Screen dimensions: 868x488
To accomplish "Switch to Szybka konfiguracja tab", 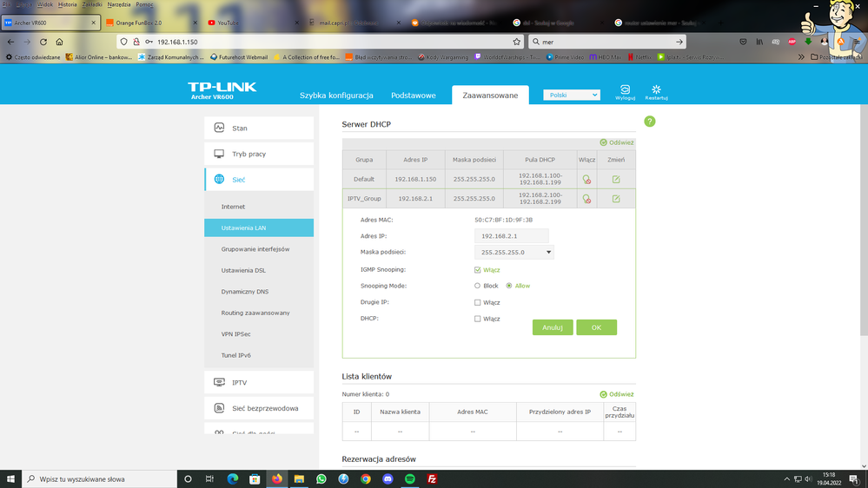I will 336,96.
